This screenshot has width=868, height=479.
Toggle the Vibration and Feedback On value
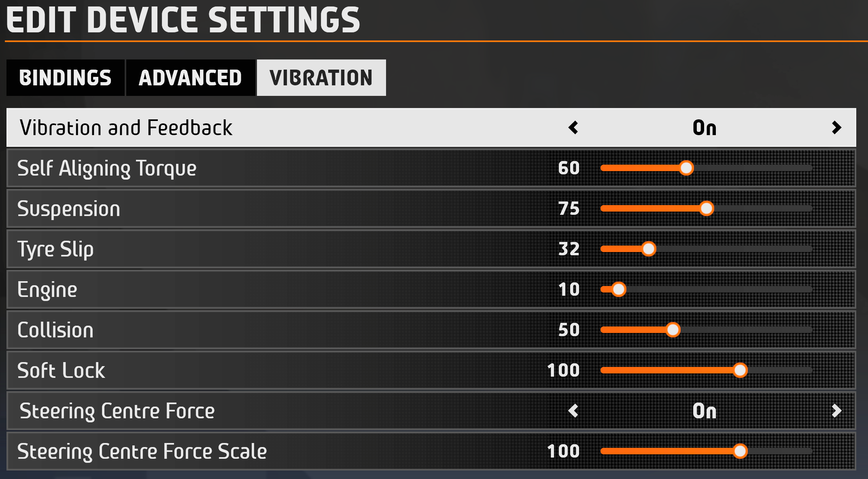coord(705,128)
